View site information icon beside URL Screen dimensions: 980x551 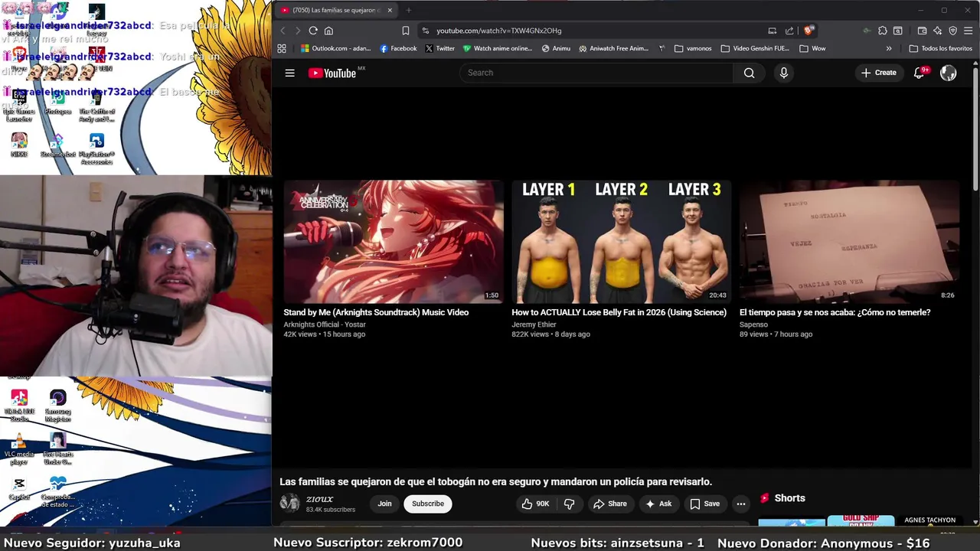coord(426,31)
